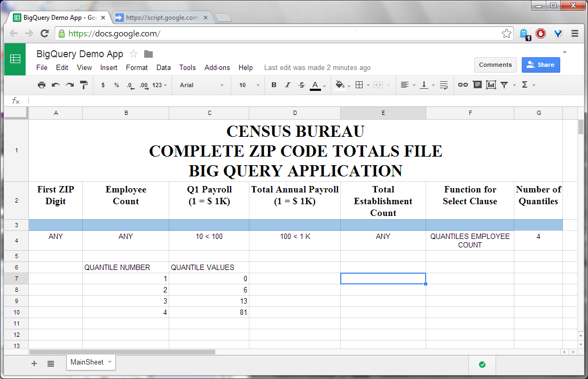Viewport: 588px width, 379px height.
Task: Toggle wrap text icon
Action: point(444,85)
